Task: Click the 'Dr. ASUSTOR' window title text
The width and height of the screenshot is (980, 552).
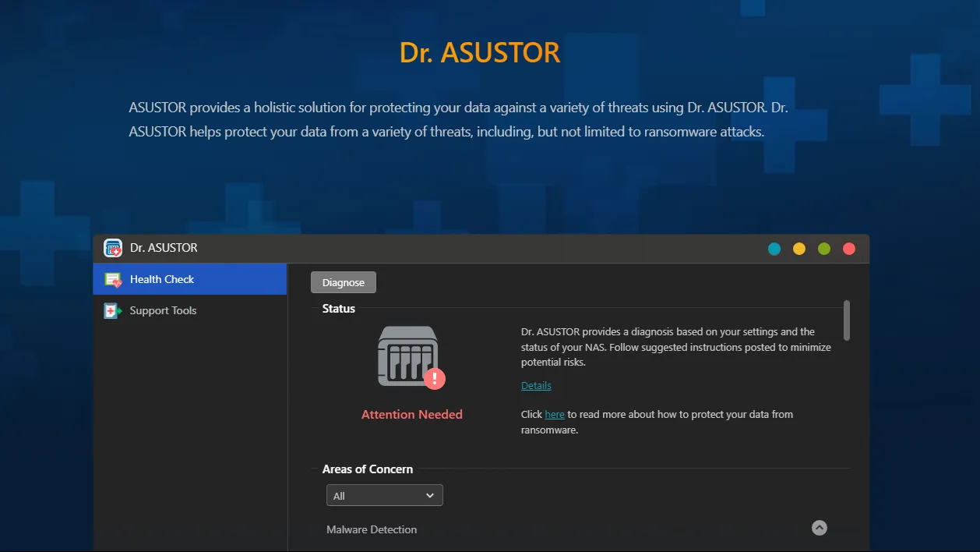Action: [x=164, y=248]
